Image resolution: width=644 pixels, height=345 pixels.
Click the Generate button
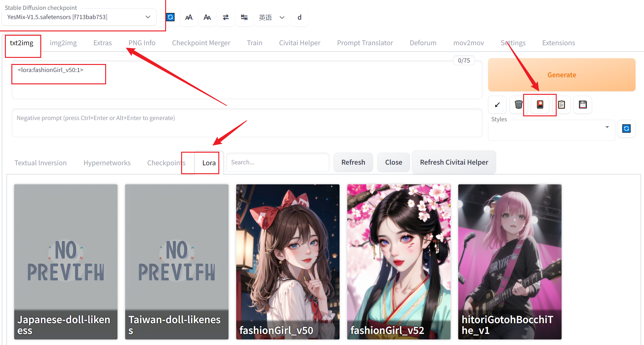[563, 74]
